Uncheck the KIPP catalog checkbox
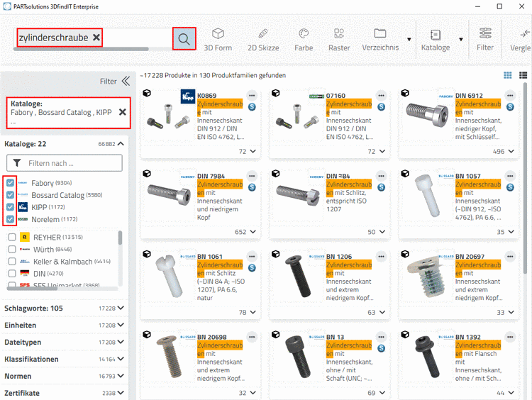 tap(10, 207)
